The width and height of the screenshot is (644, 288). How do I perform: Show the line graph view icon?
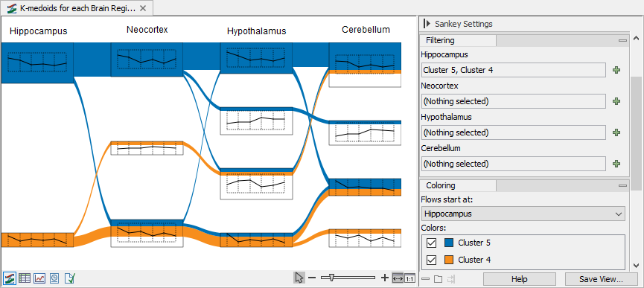[x=40, y=278]
